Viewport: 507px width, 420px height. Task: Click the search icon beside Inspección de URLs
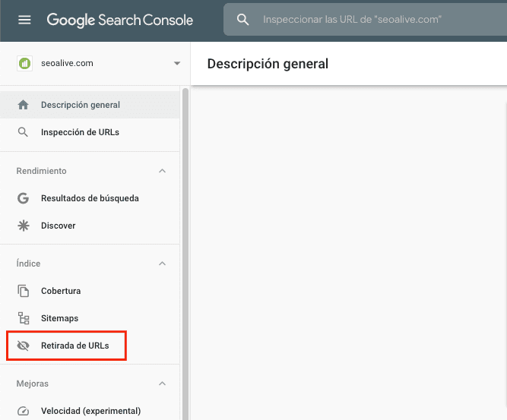[x=23, y=132]
